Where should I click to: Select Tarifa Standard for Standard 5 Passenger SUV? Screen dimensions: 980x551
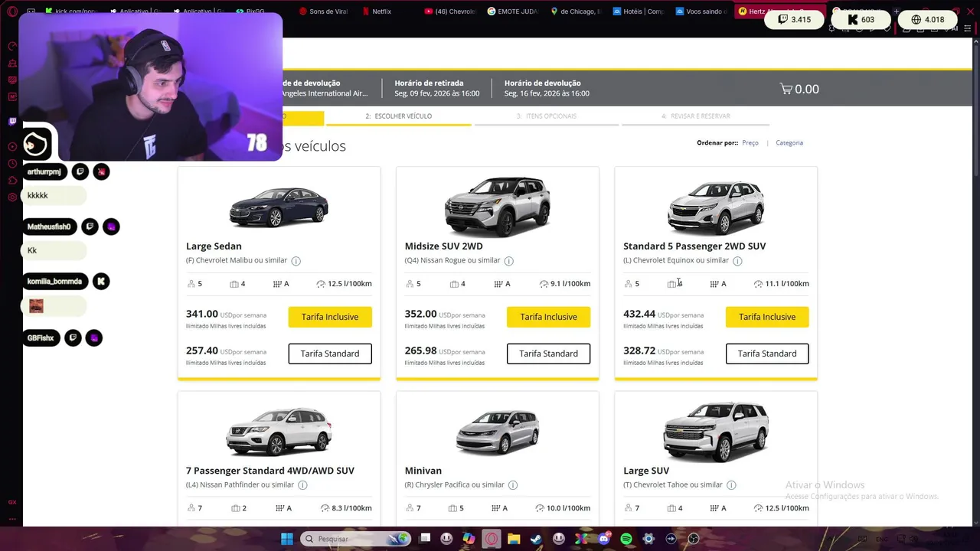767,354
